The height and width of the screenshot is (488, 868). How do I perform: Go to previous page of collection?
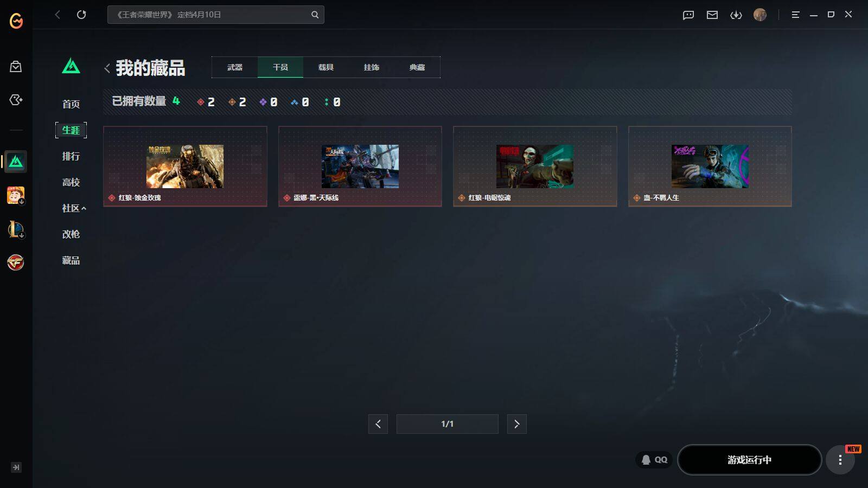coord(378,424)
